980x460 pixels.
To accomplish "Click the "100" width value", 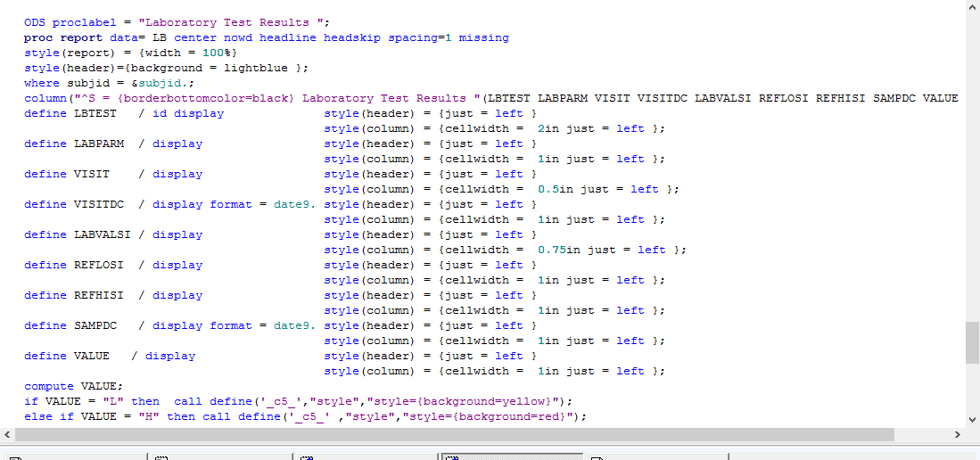I will pyautogui.click(x=212, y=53).
